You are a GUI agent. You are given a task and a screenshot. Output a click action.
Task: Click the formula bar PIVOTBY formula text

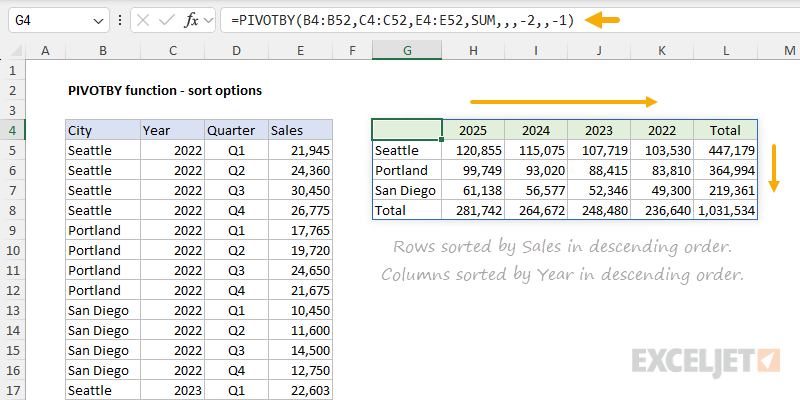[x=403, y=20]
